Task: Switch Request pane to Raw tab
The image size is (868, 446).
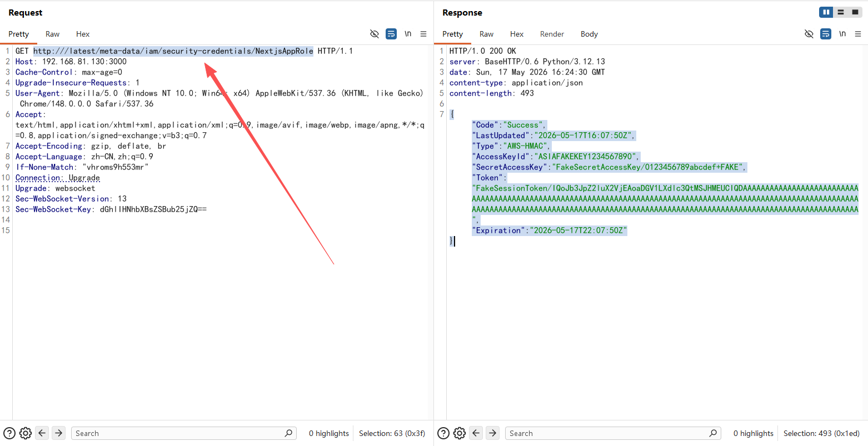Action: pyautogui.click(x=52, y=34)
